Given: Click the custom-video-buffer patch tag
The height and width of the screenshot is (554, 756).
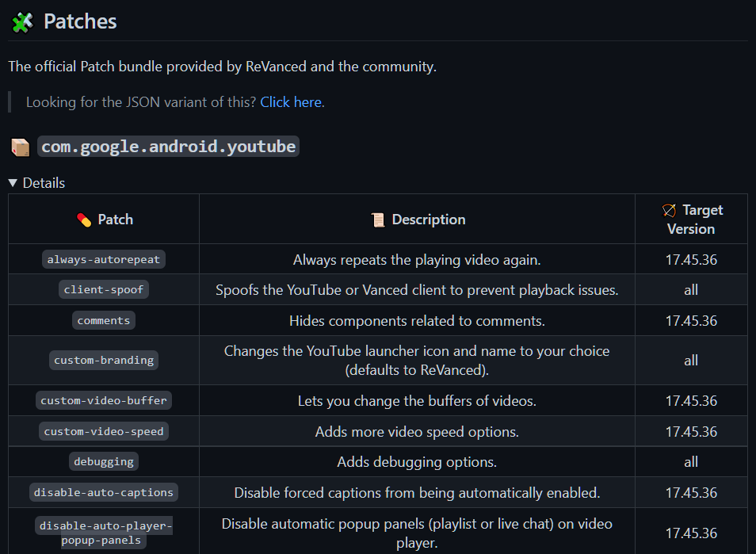Looking at the screenshot, I should [104, 400].
